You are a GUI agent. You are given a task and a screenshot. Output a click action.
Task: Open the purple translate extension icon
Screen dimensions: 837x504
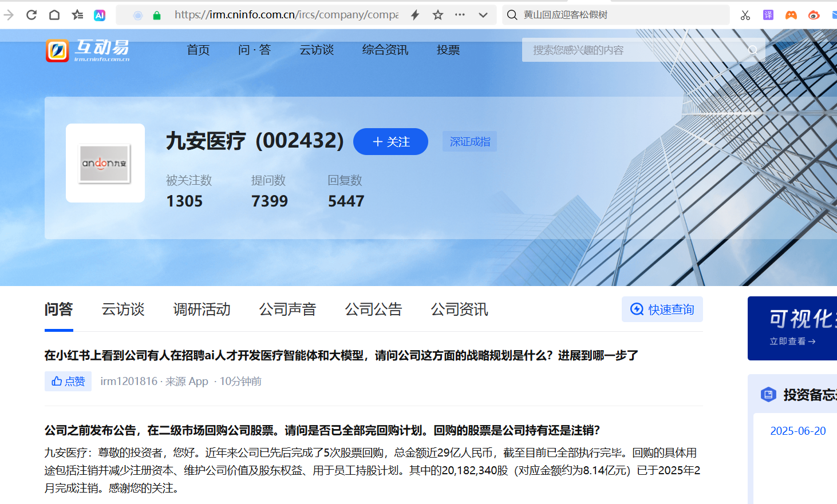[768, 15]
